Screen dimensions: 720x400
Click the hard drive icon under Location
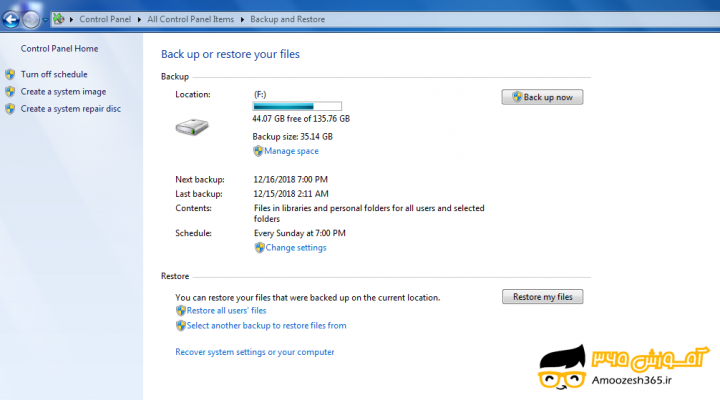point(192,127)
